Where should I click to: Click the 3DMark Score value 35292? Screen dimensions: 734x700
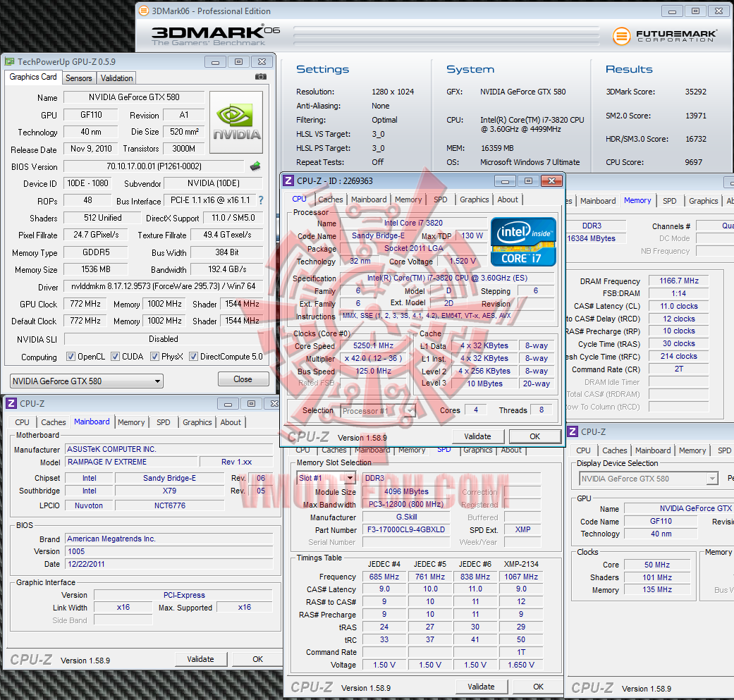coord(696,92)
